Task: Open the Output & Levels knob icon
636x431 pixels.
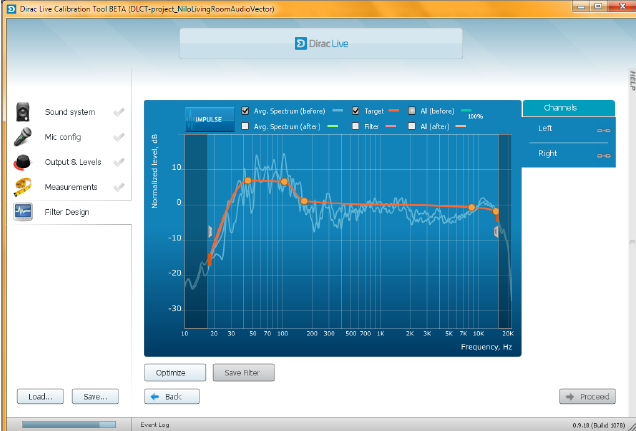Action: click(23, 162)
